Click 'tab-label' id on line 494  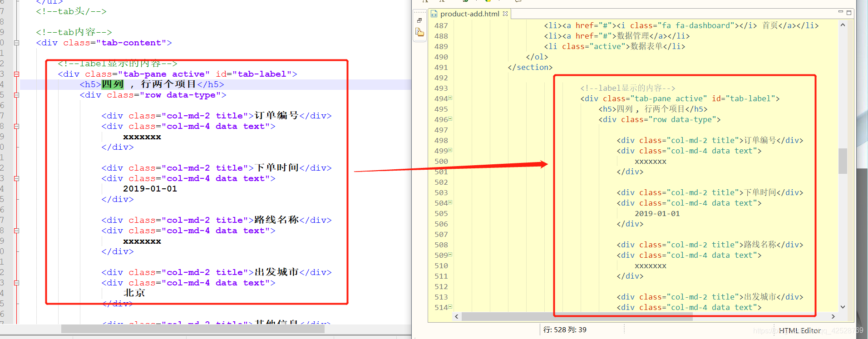750,98
